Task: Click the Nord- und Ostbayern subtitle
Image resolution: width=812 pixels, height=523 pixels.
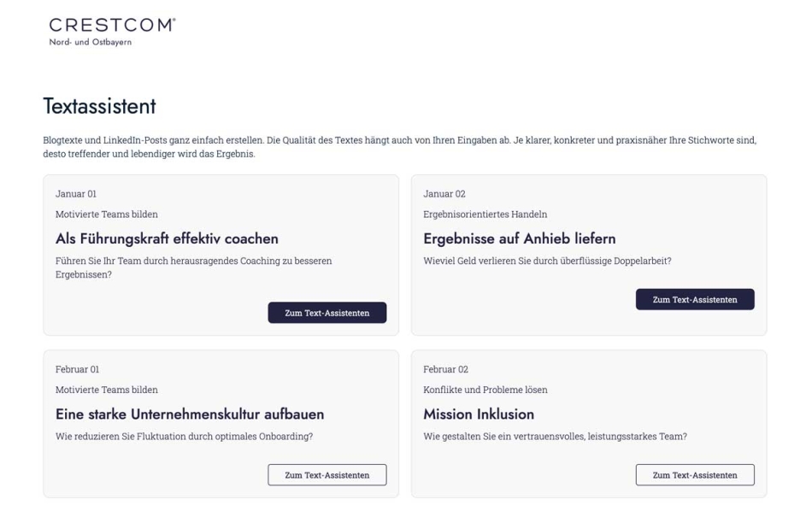Action: tap(90, 42)
